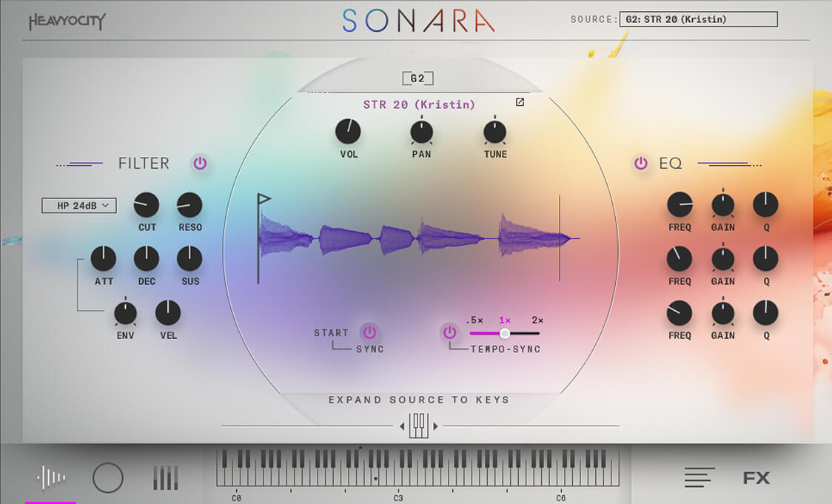Click the tempo-sync speed slider handle
Viewport: 832px width, 504px height.
[x=505, y=333]
